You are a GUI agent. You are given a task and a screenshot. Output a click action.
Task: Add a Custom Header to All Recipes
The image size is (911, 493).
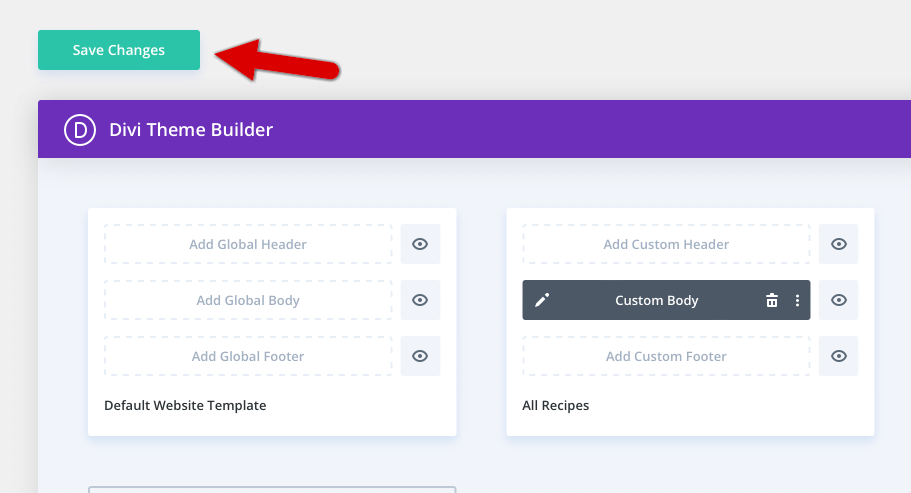[x=666, y=244]
